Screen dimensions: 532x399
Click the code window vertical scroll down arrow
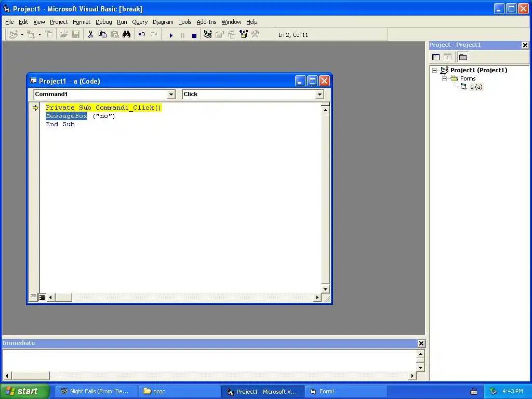325,289
